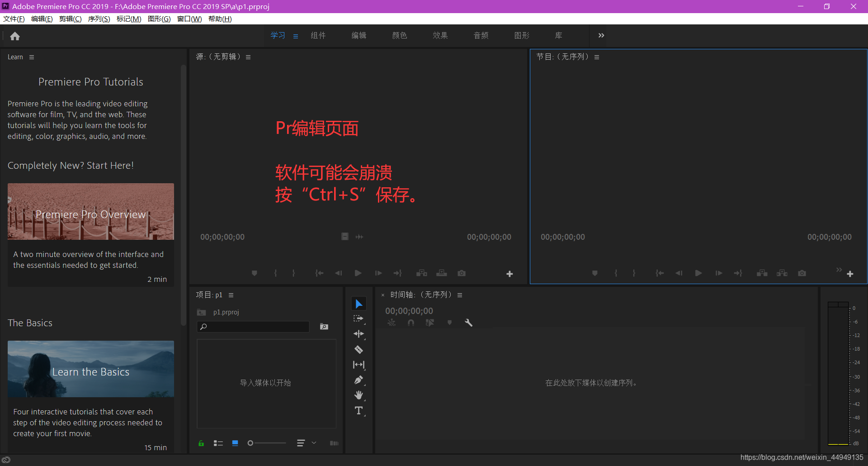Open the Timeline panel menu
Image resolution: width=868 pixels, height=466 pixels.
(460, 295)
